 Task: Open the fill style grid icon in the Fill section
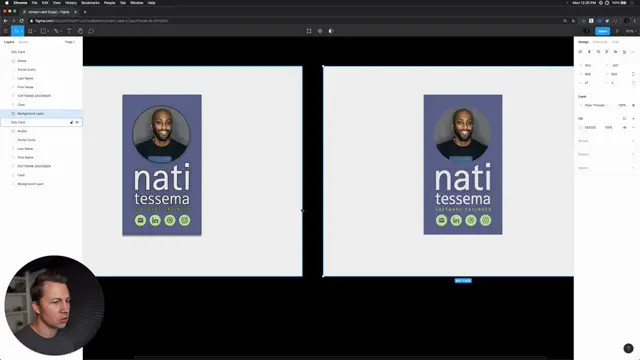(624, 118)
